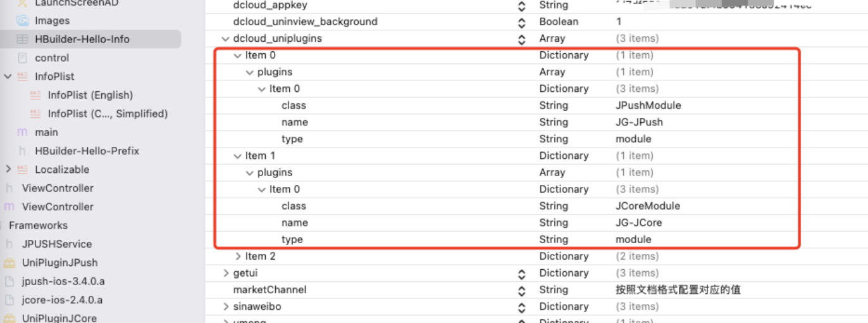Click the stepper arrows beside marketChannel key

tap(521, 290)
